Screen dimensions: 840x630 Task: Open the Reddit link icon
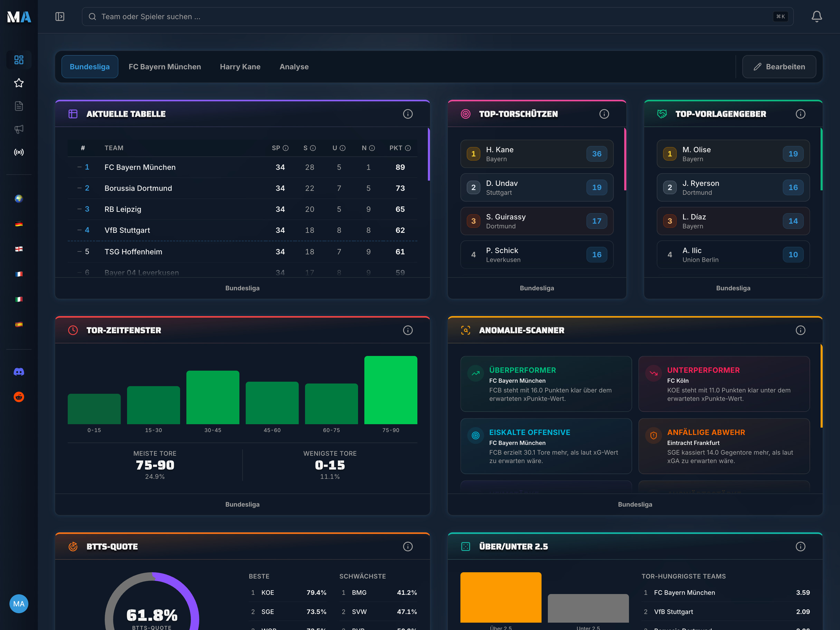[x=19, y=397]
